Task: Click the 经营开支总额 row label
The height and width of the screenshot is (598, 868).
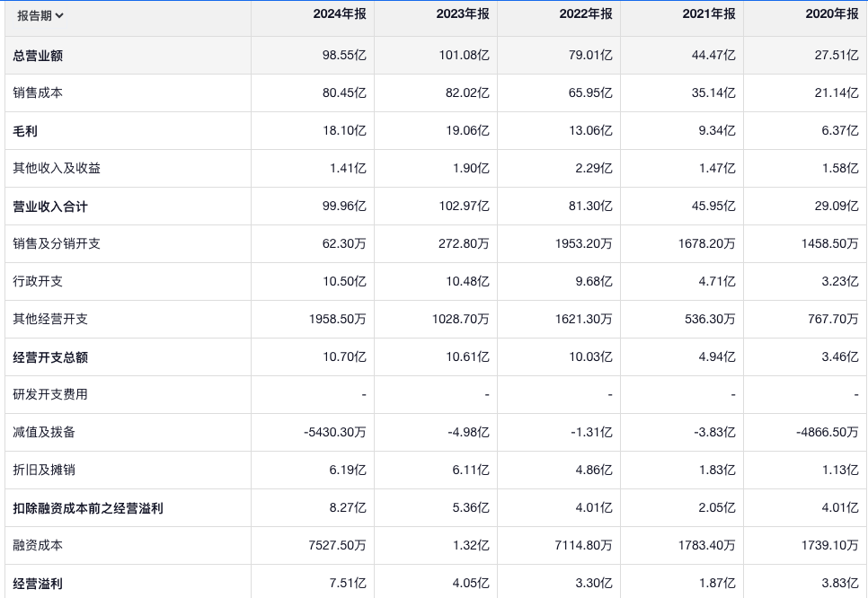Action: pos(50,357)
